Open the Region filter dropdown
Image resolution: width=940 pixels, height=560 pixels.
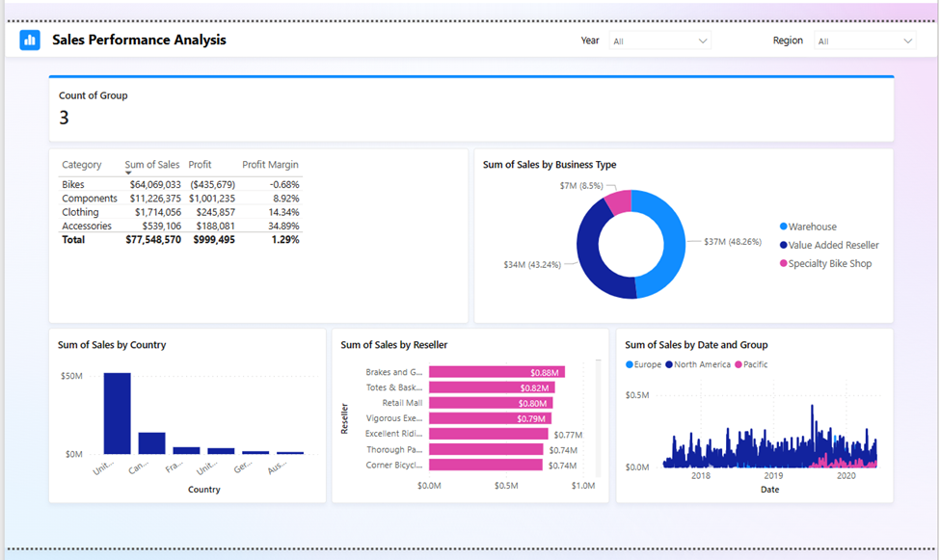pos(905,40)
